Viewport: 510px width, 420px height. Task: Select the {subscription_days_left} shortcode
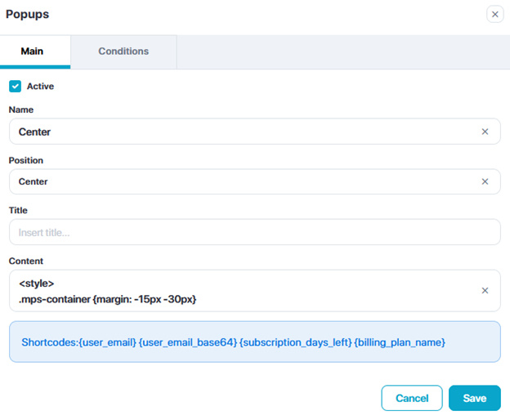click(x=296, y=342)
